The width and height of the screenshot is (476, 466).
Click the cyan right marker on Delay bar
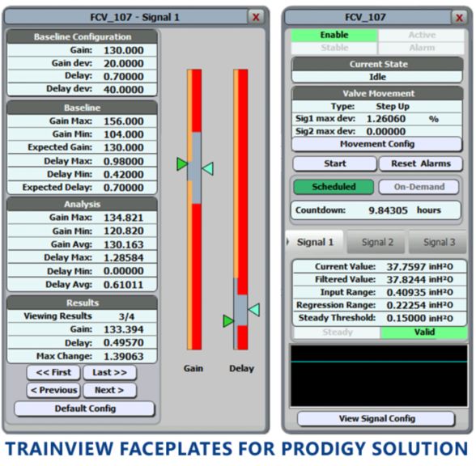tap(254, 310)
